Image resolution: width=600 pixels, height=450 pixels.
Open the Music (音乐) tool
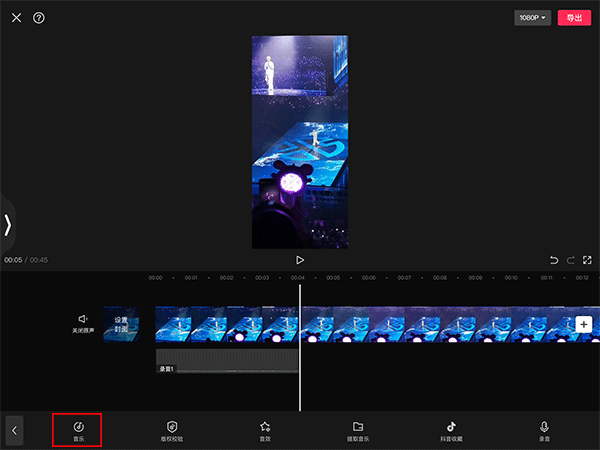78,430
